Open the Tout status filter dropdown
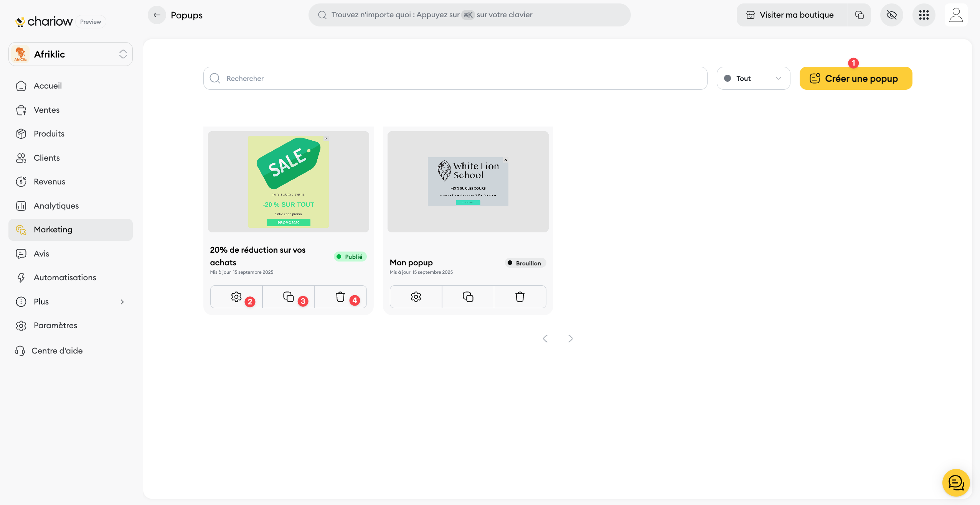980x505 pixels. pyautogui.click(x=753, y=78)
